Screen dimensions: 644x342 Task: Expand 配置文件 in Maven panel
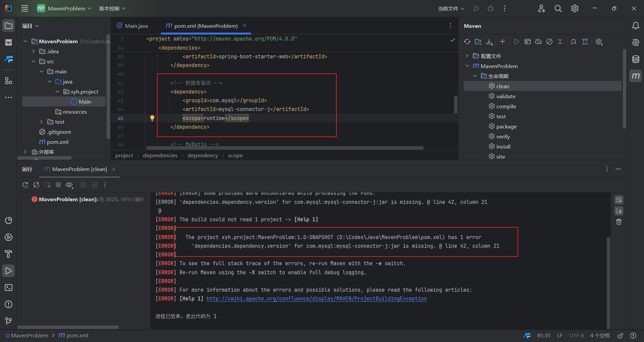pos(467,56)
